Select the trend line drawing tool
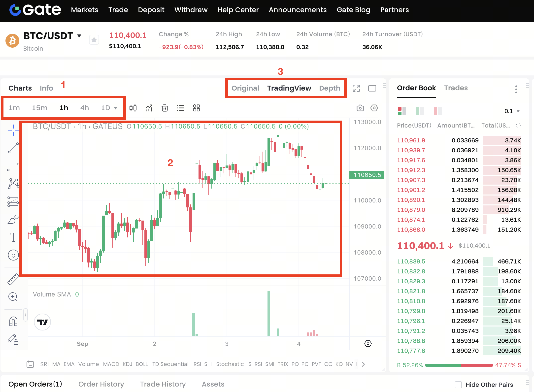Viewport: 534px width, 392px height. (13, 148)
